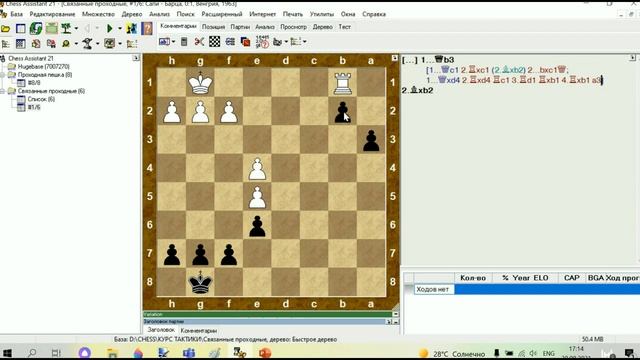Click the Кол-во column header
This screenshot has width=640, height=360.
pyautogui.click(x=473, y=278)
